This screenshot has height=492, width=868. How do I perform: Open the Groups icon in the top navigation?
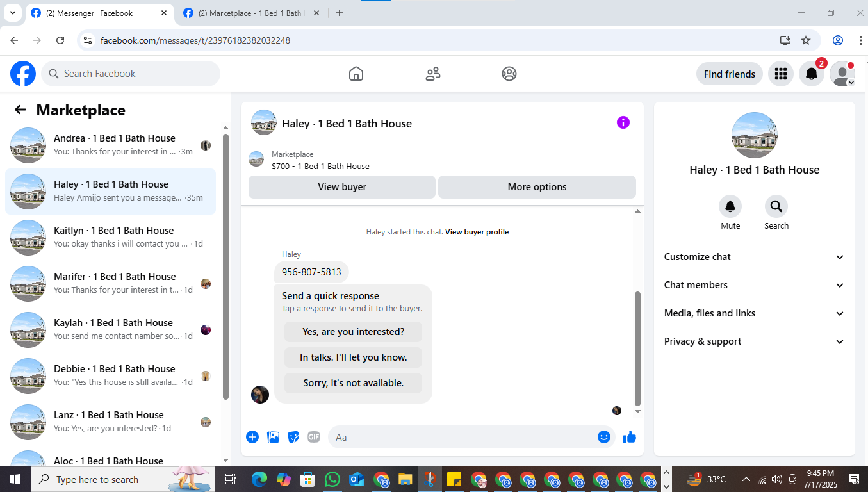tap(509, 74)
